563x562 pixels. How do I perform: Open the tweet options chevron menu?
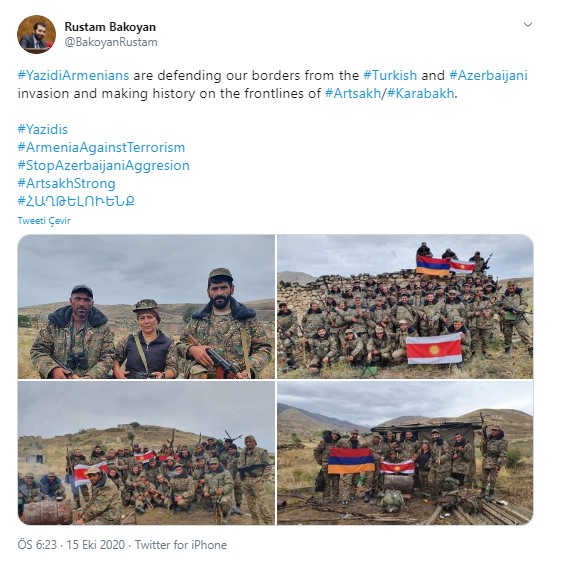(527, 25)
